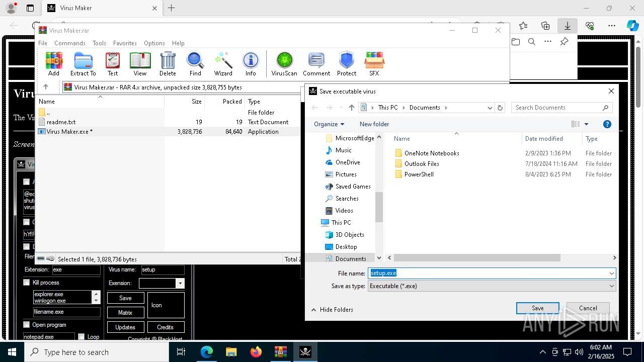Screen dimensions: 644x362
Task: Add an archive Comment
Action: pyautogui.click(x=316, y=64)
